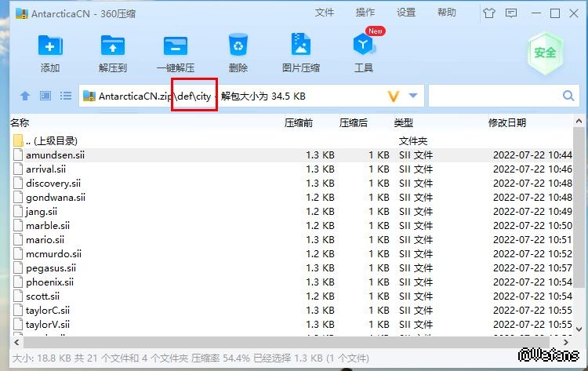Open the 设置 (Settings) menu
This screenshot has height=371, width=588.
click(x=406, y=13)
